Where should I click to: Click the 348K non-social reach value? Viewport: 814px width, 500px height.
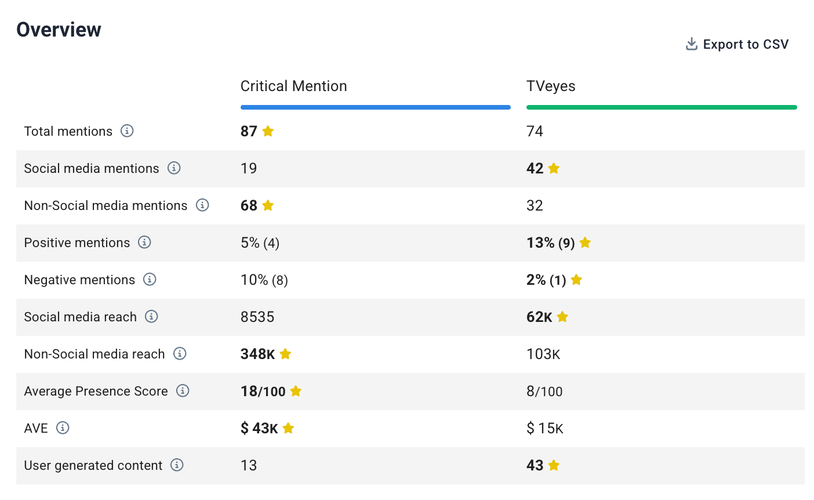[x=258, y=354]
